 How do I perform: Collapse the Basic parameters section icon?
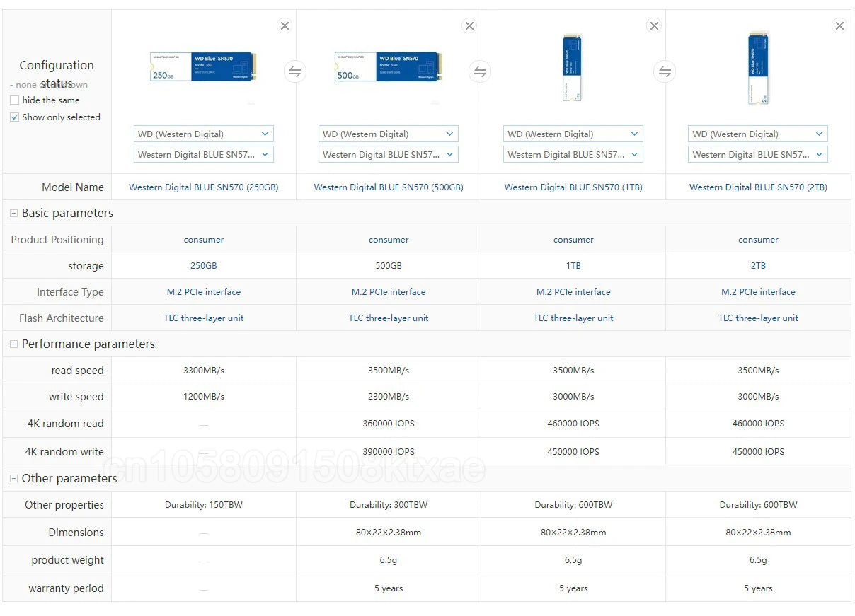point(13,214)
